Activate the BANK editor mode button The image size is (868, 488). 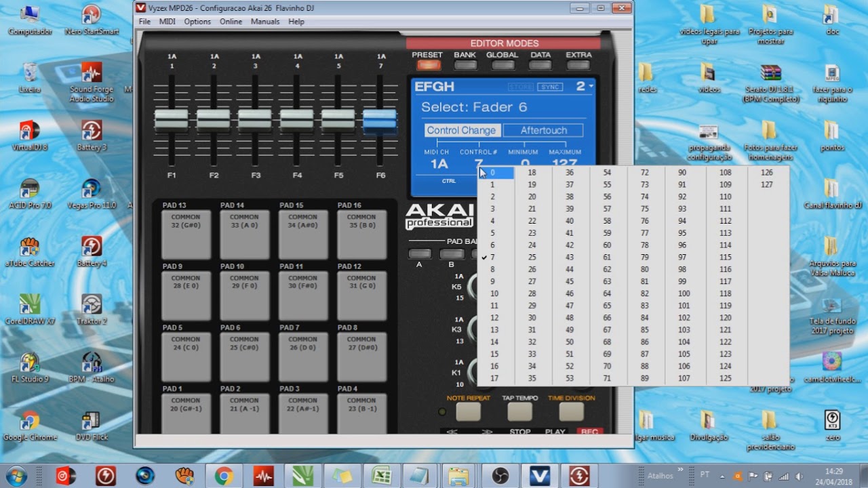(465, 65)
